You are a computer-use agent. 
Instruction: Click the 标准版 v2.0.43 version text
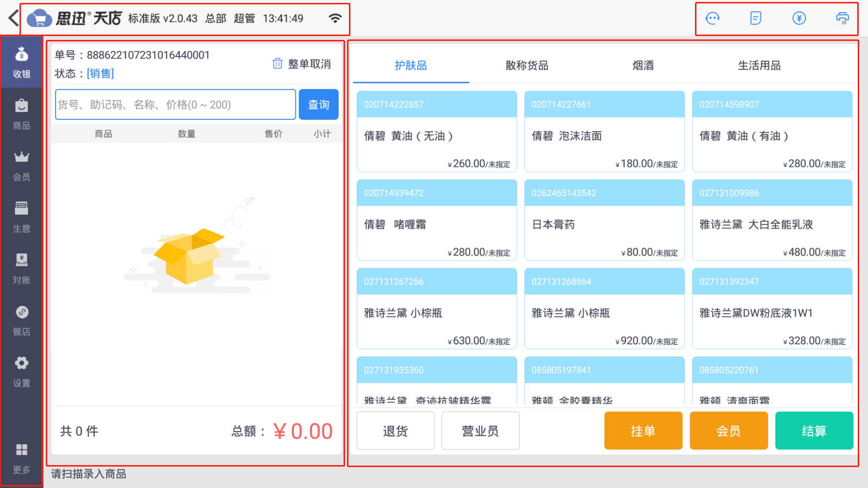163,19
